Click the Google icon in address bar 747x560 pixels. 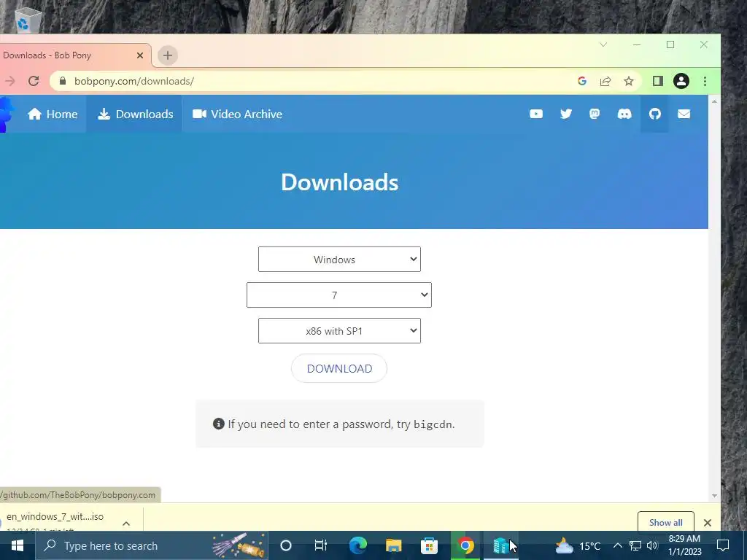click(581, 81)
